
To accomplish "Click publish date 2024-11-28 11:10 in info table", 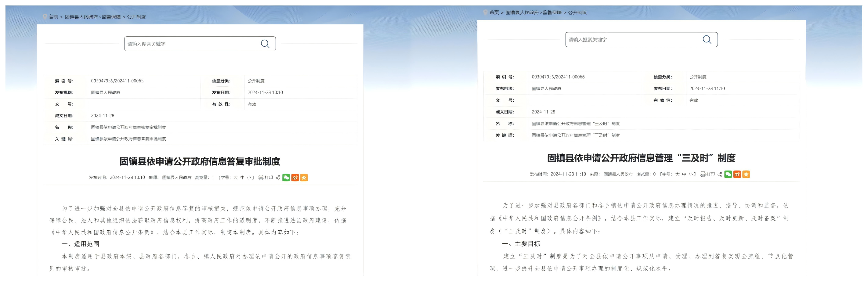I will point(707,88).
